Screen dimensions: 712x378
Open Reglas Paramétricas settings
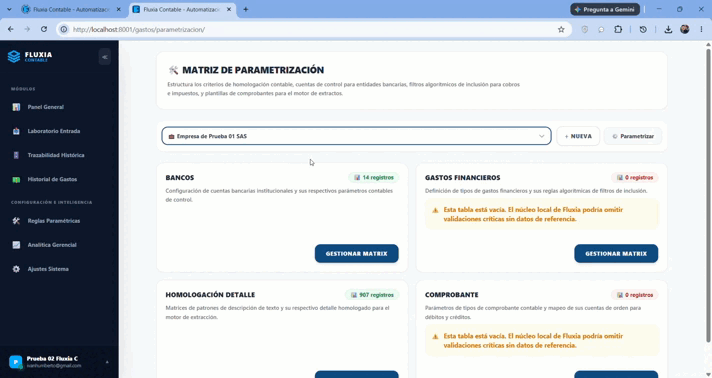pos(54,221)
